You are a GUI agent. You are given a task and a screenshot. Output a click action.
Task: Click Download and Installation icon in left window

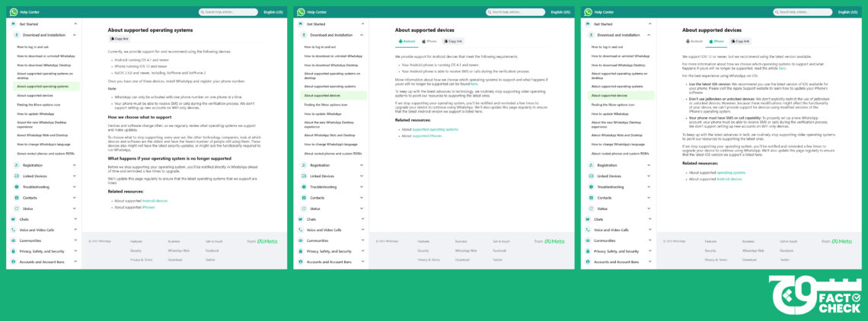click(x=18, y=35)
